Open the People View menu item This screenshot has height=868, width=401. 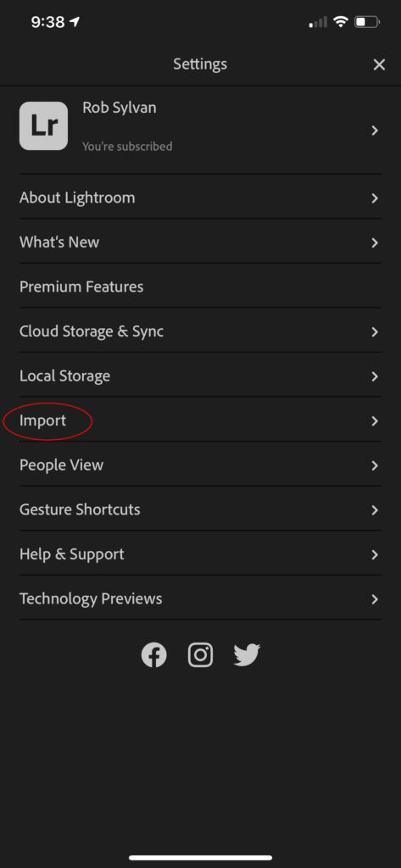pos(200,465)
